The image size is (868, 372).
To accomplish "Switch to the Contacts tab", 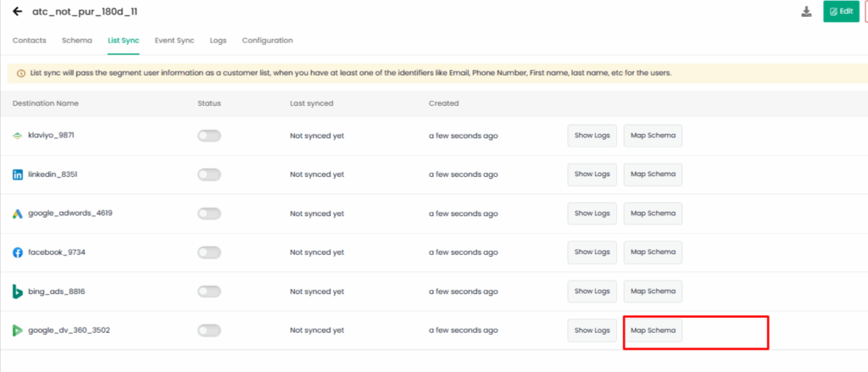I will click(30, 41).
